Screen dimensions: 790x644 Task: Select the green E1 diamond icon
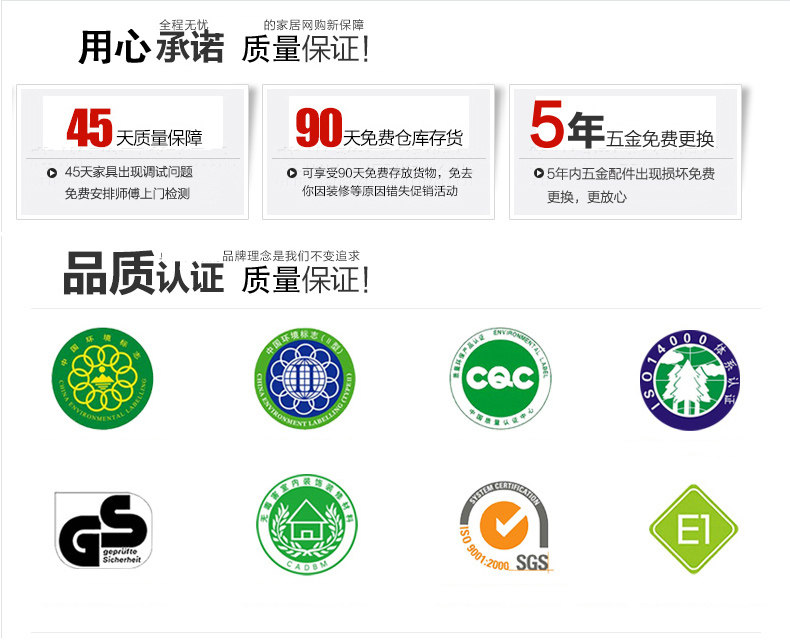coord(694,530)
